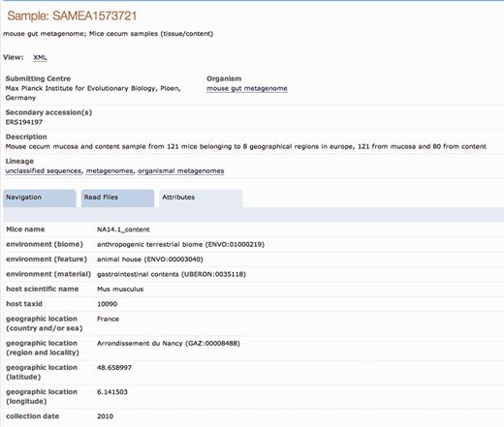This screenshot has height=427, width=504.
Task: Click the Mus musculus host name value
Action: click(x=120, y=289)
